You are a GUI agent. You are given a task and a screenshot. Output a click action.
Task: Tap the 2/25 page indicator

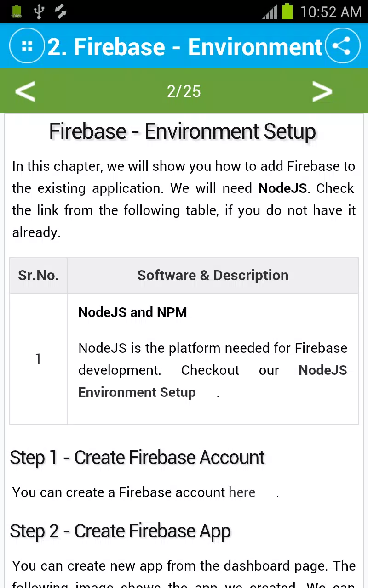(x=184, y=91)
